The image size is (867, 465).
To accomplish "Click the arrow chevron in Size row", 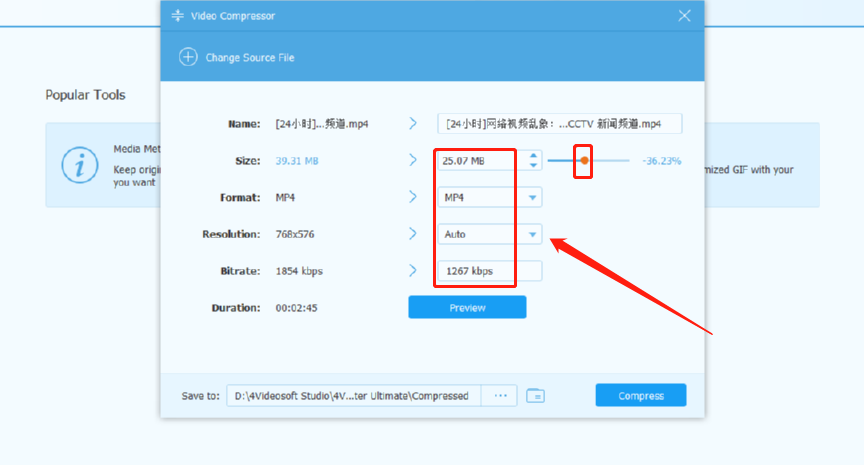I will click(412, 160).
